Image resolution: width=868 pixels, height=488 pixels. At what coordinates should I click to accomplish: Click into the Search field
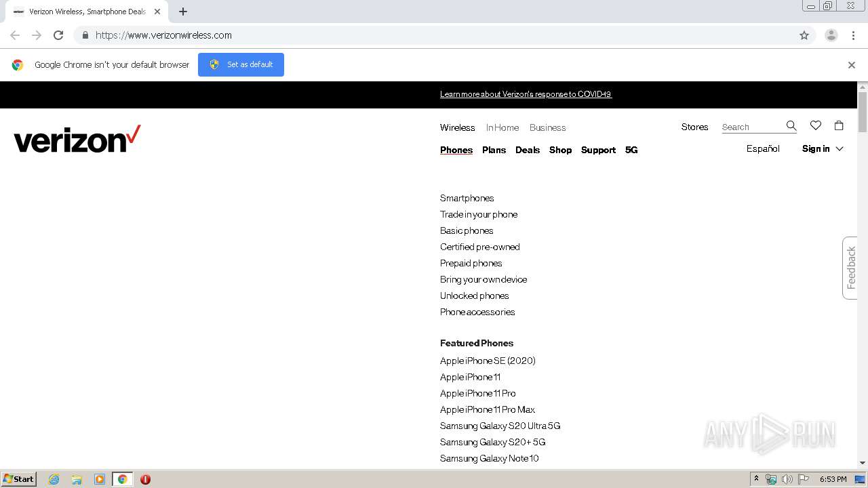coord(752,127)
